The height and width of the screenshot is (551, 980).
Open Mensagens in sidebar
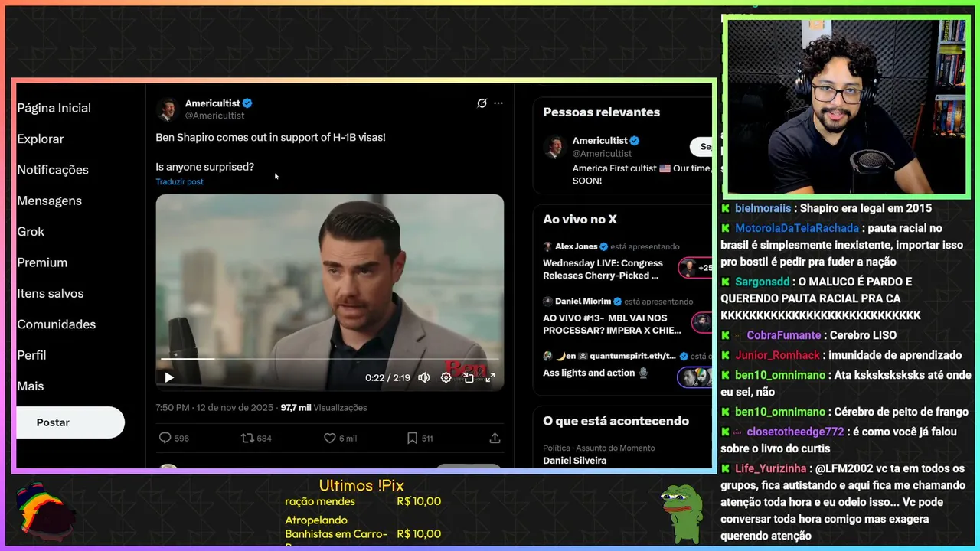coord(49,201)
